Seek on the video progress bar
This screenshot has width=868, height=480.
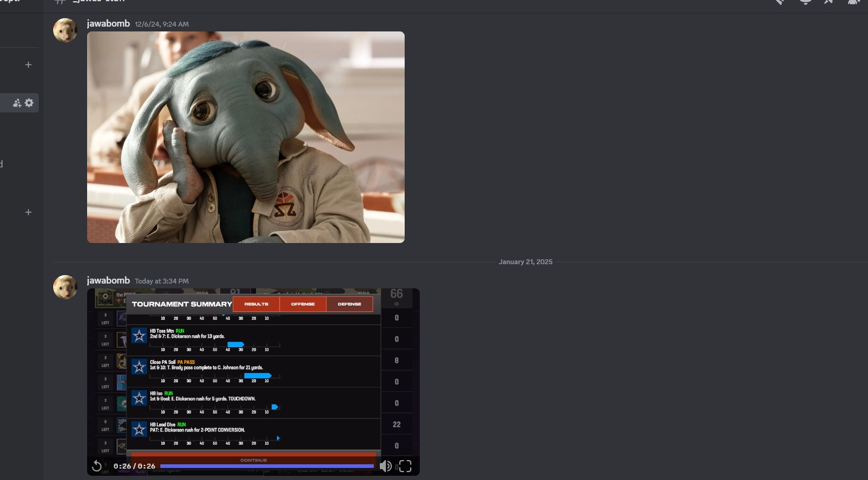pos(267,466)
